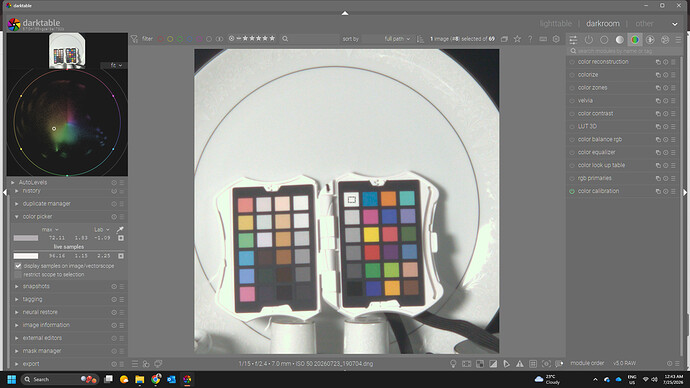The image size is (690, 388).
Task: Open quick access panel icon
Action: tap(573, 40)
